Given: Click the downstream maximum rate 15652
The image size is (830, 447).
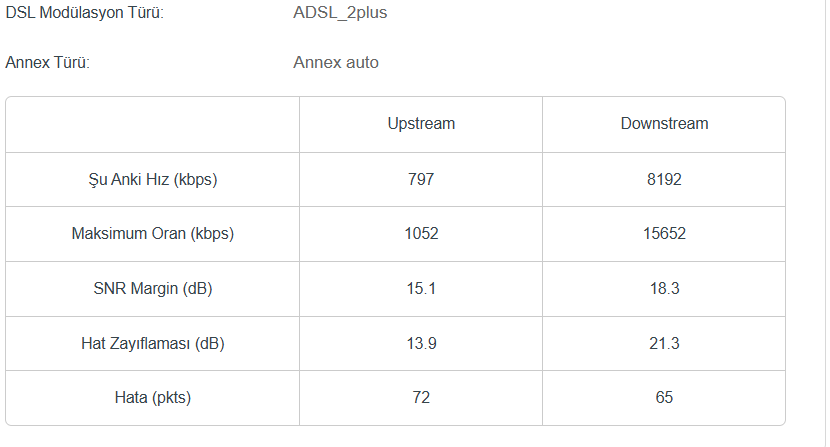Looking at the screenshot, I should click(x=664, y=234).
